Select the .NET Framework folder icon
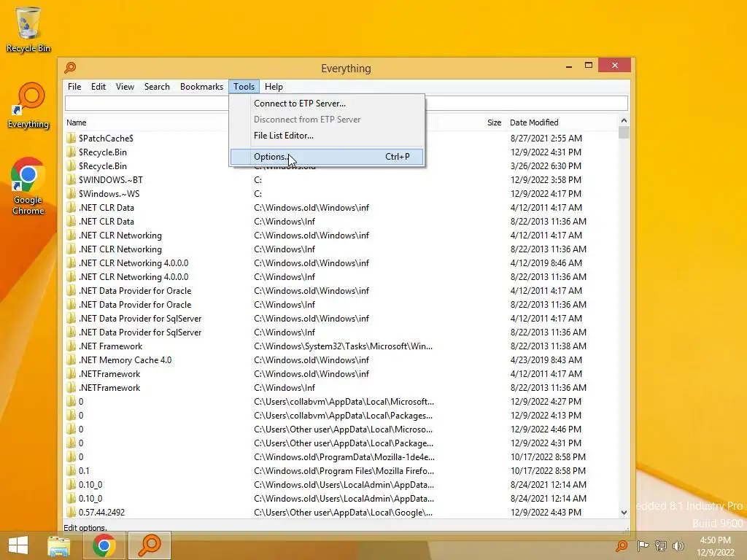 [x=71, y=346]
